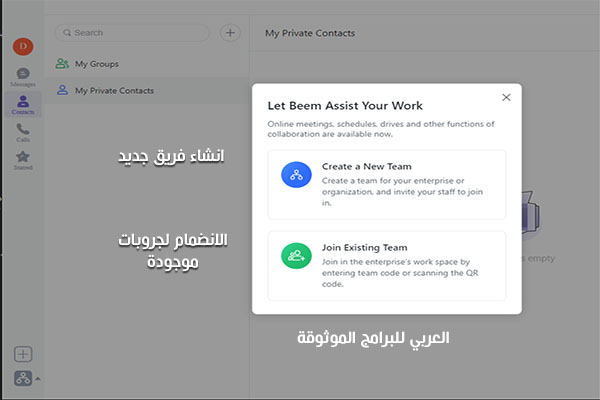The width and height of the screenshot is (600, 400).
Task: Click the My Private Contacts header title
Action: coord(310,33)
